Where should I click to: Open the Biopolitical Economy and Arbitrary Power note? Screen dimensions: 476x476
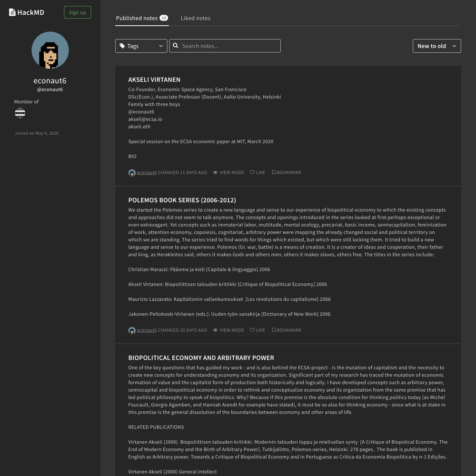pyautogui.click(x=201, y=357)
